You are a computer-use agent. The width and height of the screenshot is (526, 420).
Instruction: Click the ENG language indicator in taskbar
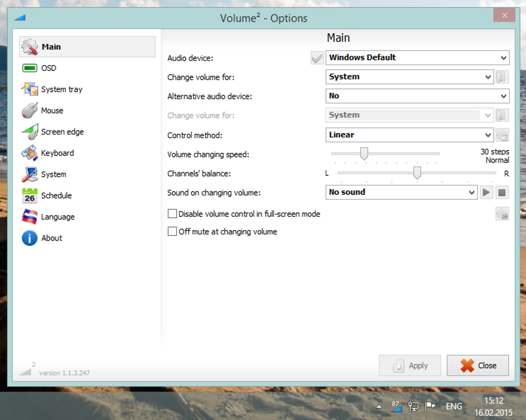454,407
